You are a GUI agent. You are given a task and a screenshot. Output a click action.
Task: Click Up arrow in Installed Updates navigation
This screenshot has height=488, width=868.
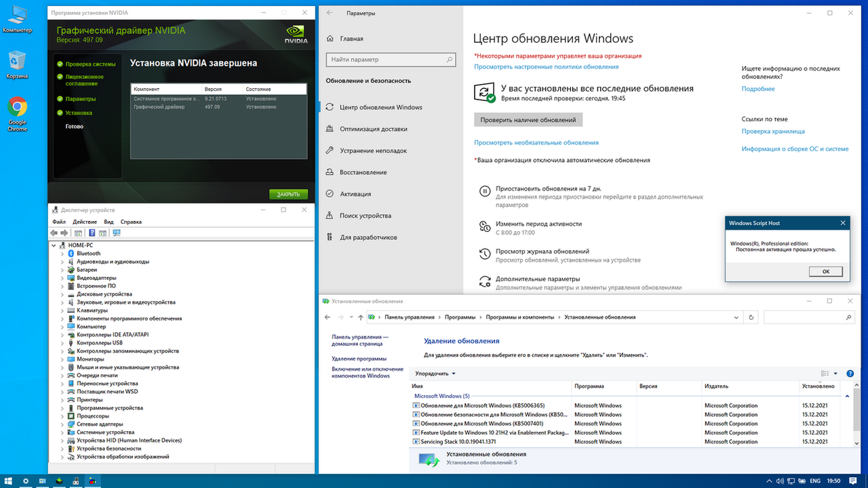click(x=360, y=317)
